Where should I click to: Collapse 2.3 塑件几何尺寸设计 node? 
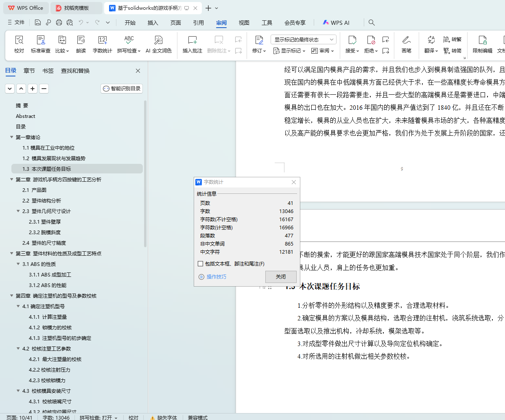pyautogui.click(x=18, y=211)
